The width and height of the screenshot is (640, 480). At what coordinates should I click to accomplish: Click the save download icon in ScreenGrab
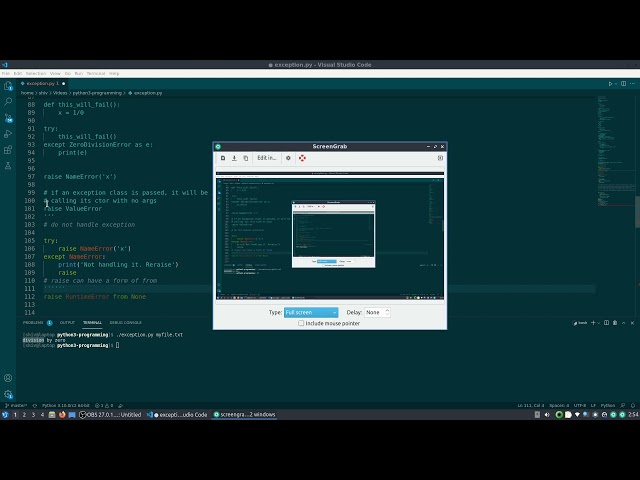pos(234,158)
